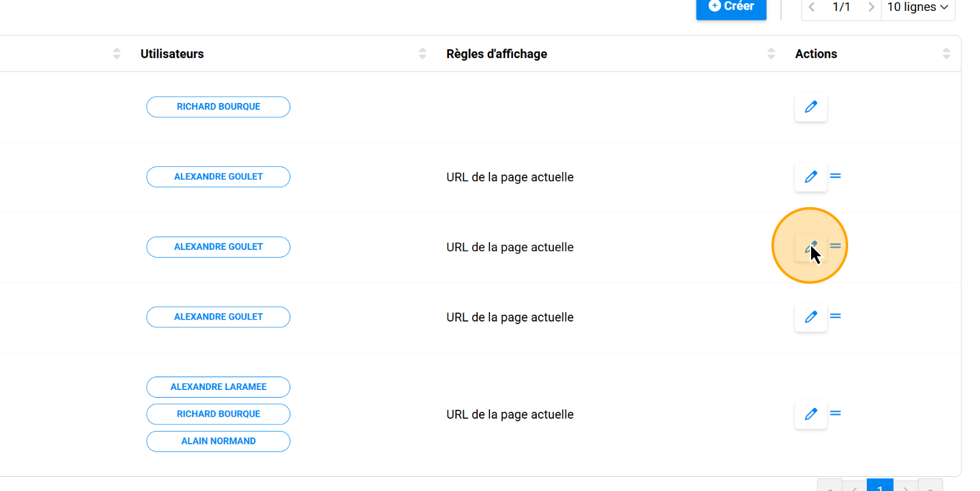Sort the table by the Utilisateurs column
The width and height of the screenshot is (980, 491).
tap(422, 54)
